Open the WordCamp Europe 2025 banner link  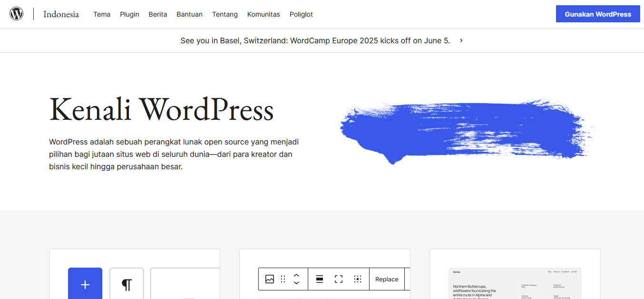click(x=315, y=40)
